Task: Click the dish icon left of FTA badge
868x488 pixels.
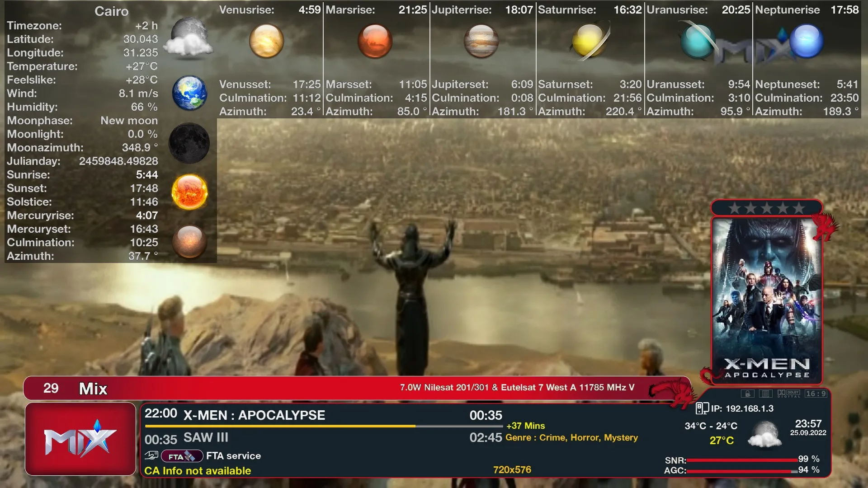Action: coord(151,455)
